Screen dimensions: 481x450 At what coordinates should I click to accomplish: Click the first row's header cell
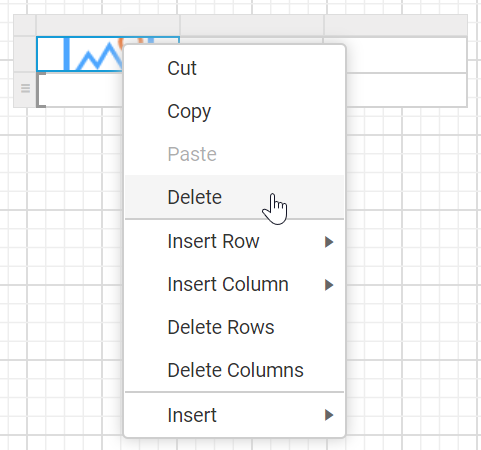click(25, 54)
